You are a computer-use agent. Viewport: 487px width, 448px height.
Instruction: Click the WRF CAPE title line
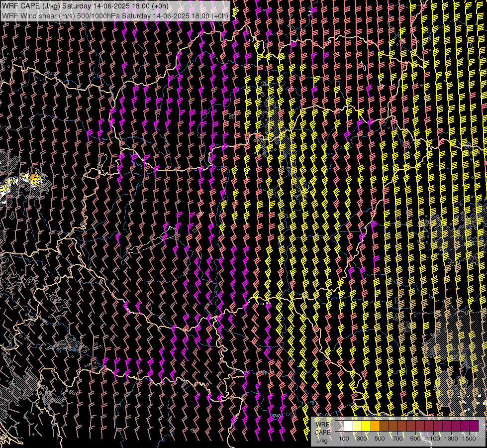pos(85,6)
